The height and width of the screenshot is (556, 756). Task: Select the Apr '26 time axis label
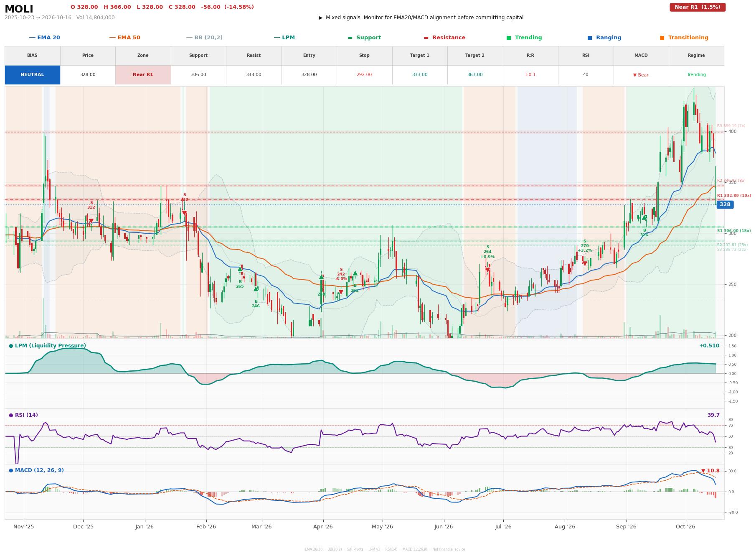click(323, 527)
